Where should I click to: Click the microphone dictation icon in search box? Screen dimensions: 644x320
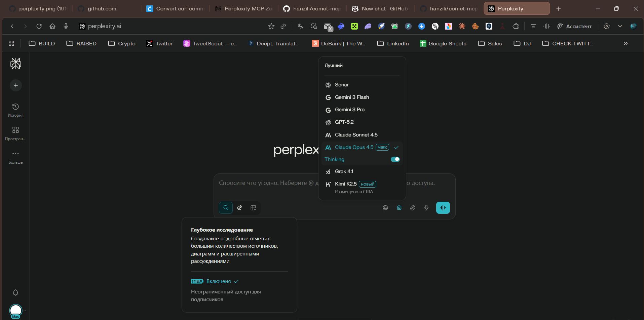[x=426, y=208]
